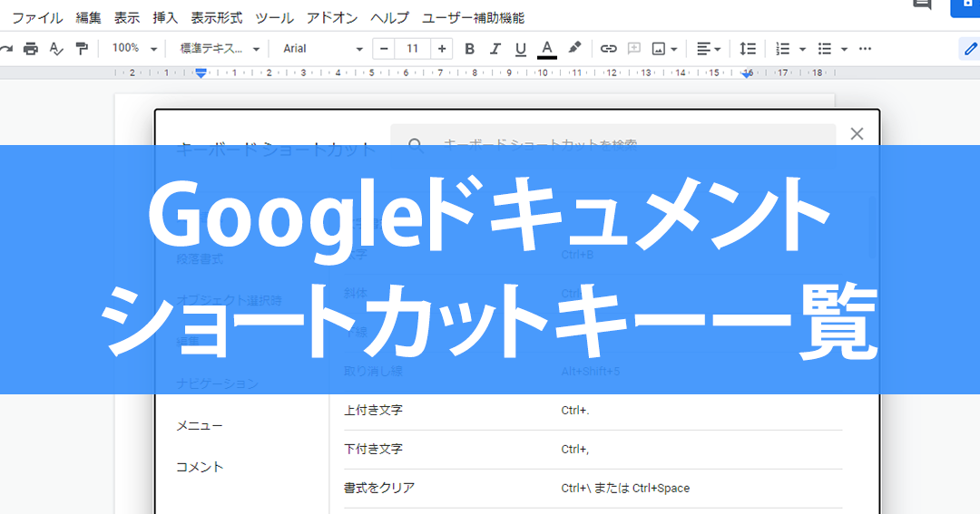Viewport: 980px width, 514px height.
Task: Click the bulleted list icon
Action: point(825,49)
